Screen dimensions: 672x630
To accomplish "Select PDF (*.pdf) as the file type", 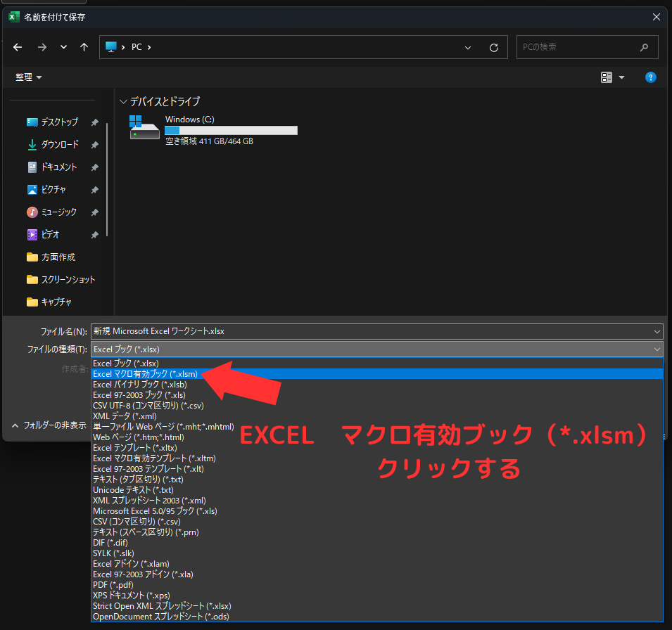I will 113,584.
